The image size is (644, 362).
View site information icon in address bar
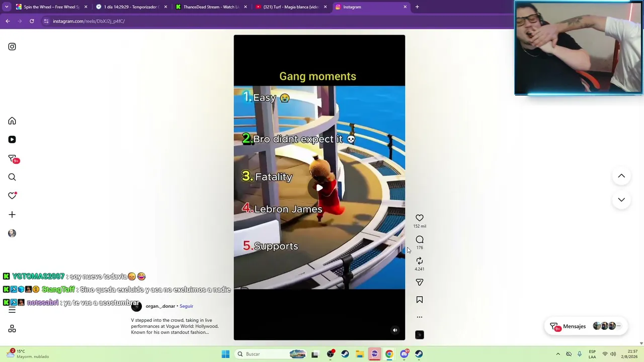[x=46, y=21]
